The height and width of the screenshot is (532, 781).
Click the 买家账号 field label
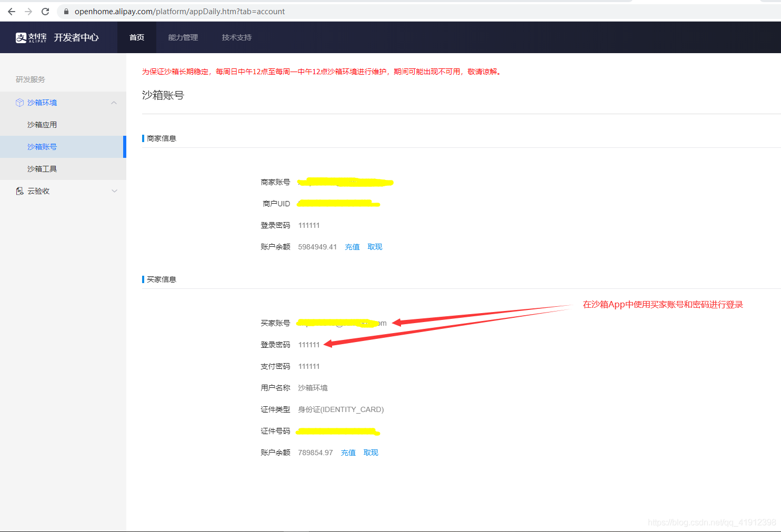pyautogui.click(x=275, y=323)
